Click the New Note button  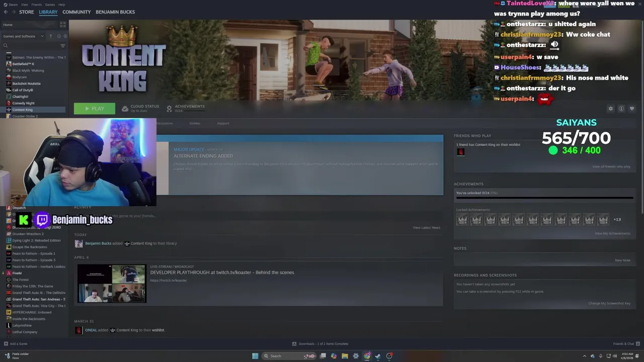[622, 260]
